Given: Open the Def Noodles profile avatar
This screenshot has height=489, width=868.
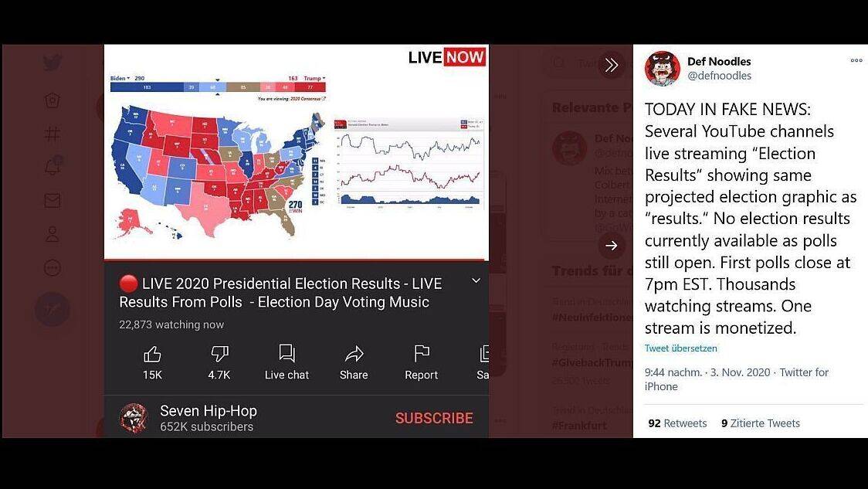Looking at the screenshot, I should tap(662, 69).
